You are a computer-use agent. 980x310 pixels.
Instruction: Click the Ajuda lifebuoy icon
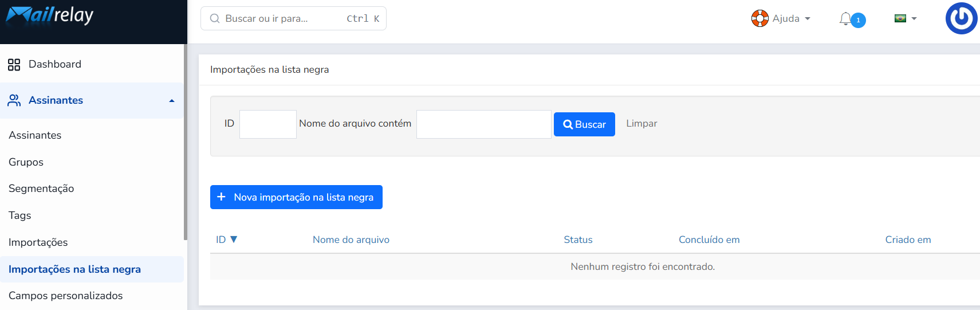click(759, 18)
